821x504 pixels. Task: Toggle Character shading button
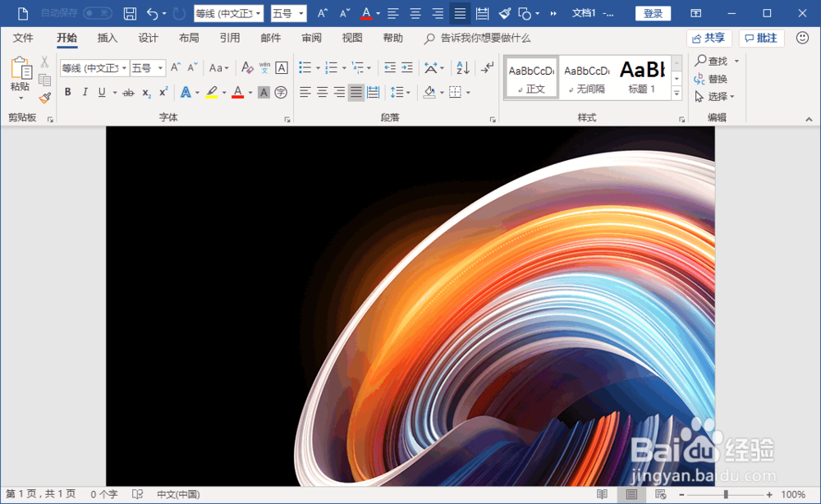(x=264, y=93)
